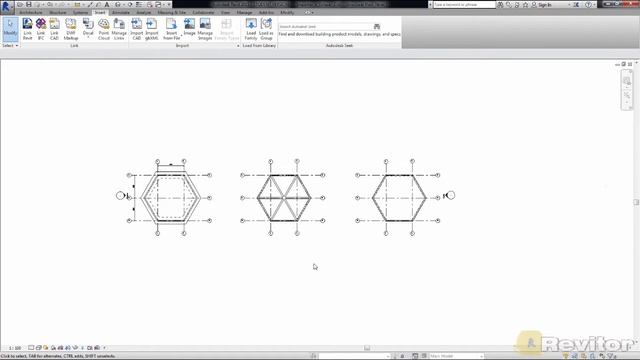Click the zoom tool on navigation bar
Image resolution: width=640 pixels, height=360 pixels.
click(x=627, y=96)
